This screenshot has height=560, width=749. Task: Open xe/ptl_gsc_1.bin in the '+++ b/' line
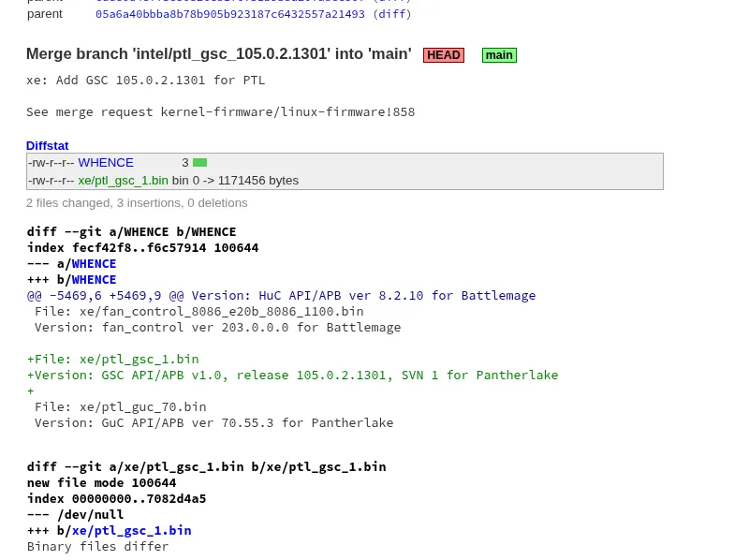[131, 531]
